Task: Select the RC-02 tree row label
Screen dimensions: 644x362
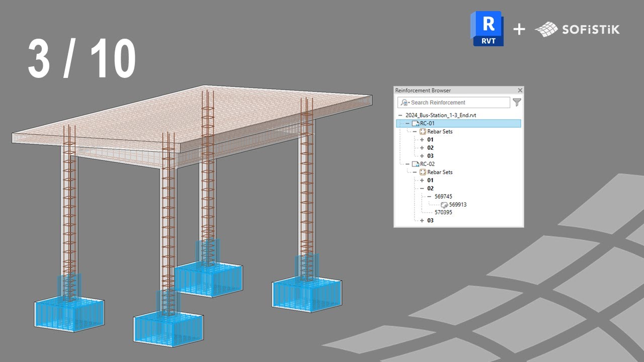Action: pos(427,164)
